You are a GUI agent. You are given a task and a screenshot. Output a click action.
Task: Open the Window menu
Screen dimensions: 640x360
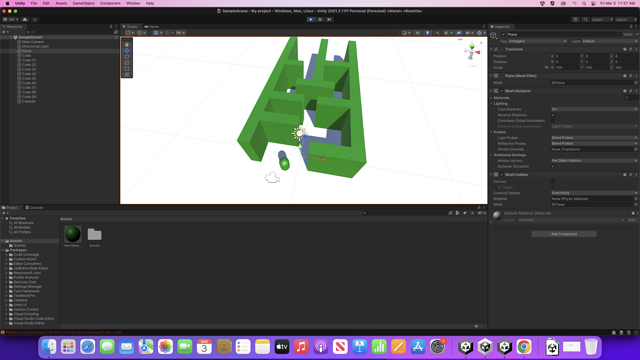133,3
